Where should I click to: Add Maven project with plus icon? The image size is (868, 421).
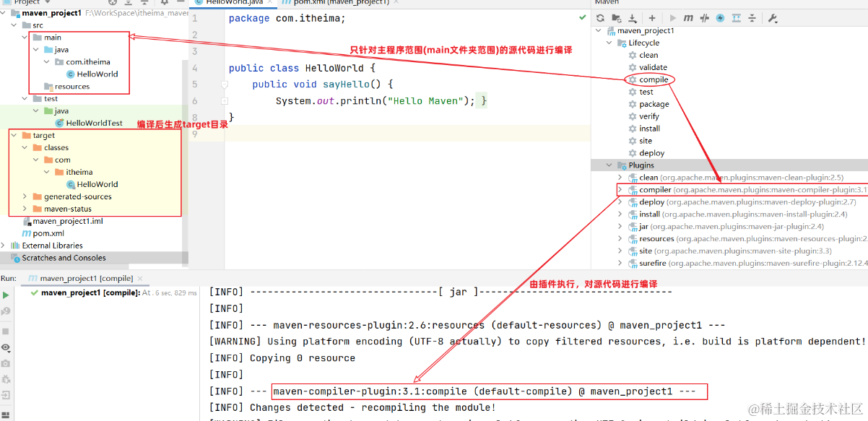(652, 18)
